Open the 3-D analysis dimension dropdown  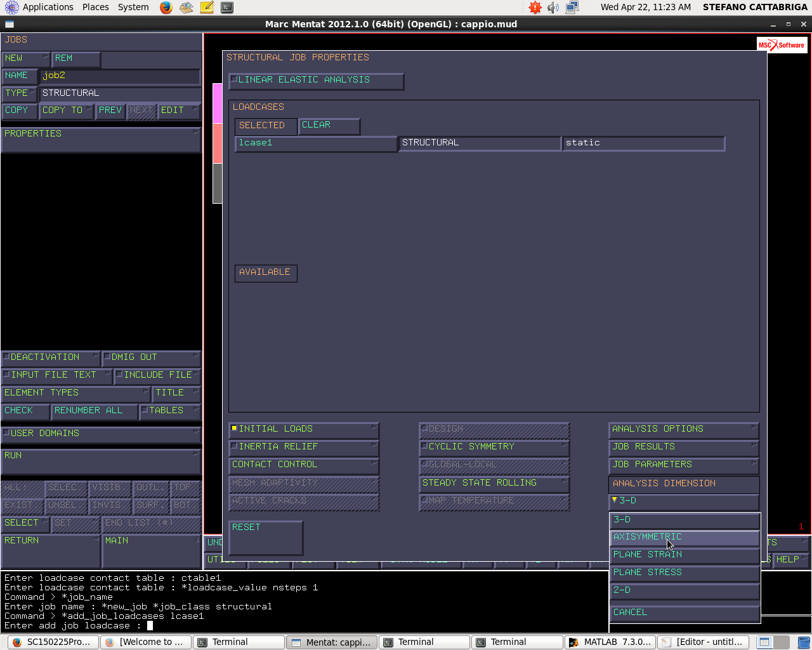coord(684,501)
